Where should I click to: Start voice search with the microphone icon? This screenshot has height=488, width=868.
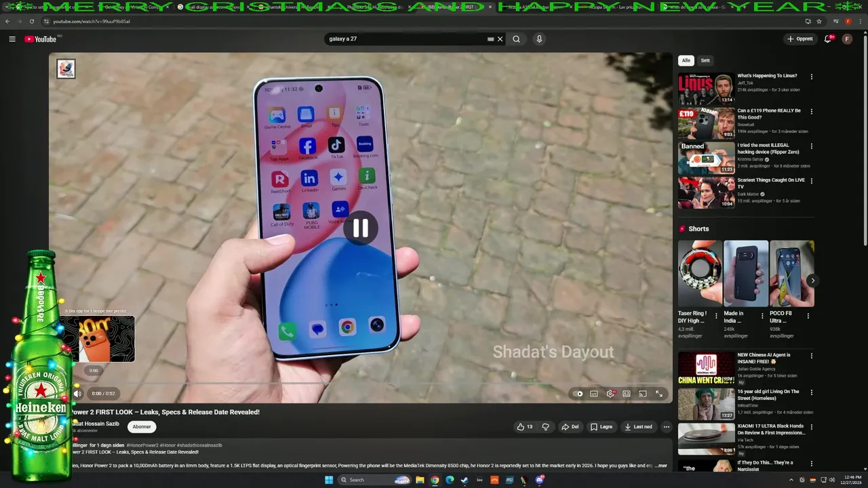pos(539,39)
